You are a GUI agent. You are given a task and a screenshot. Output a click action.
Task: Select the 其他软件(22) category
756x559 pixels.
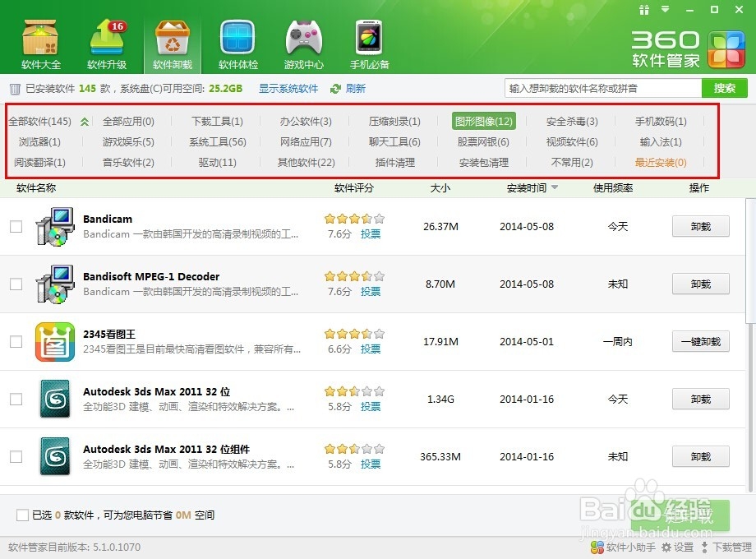tap(307, 163)
